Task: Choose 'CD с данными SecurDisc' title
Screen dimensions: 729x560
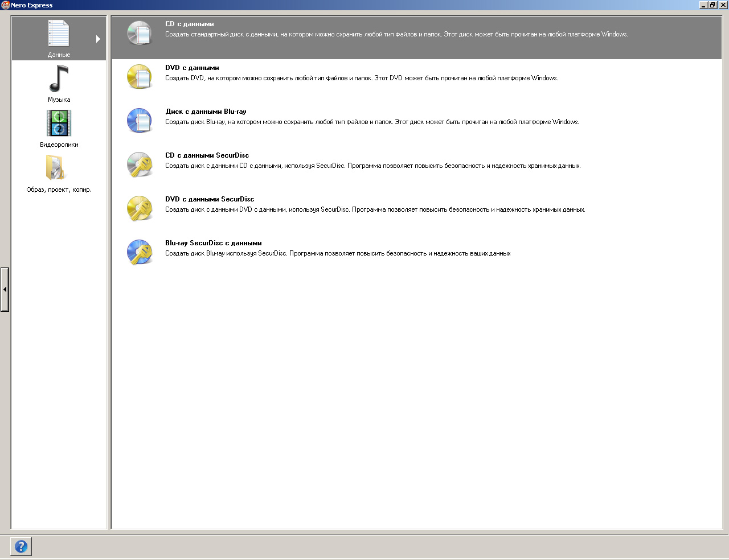Action: coord(207,155)
